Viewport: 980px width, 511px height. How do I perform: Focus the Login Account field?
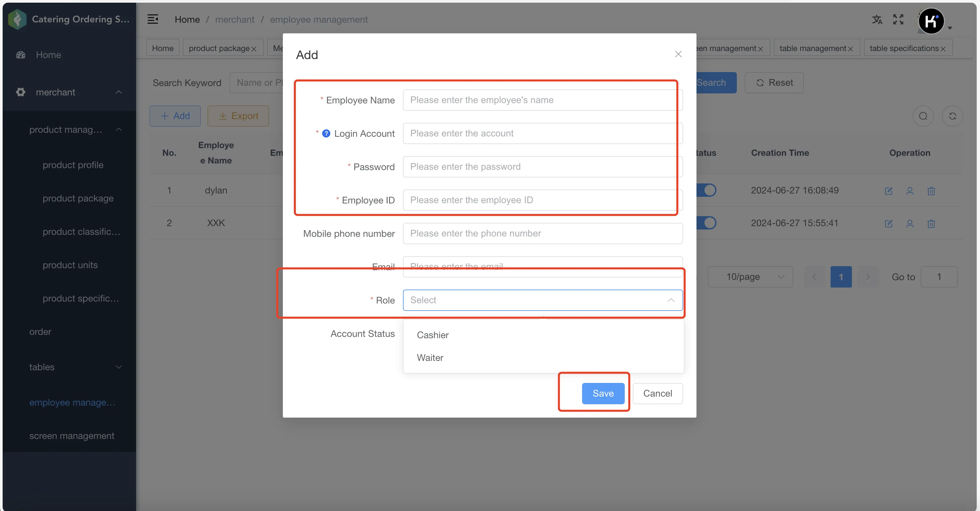pyautogui.click(x=542, y=133)
